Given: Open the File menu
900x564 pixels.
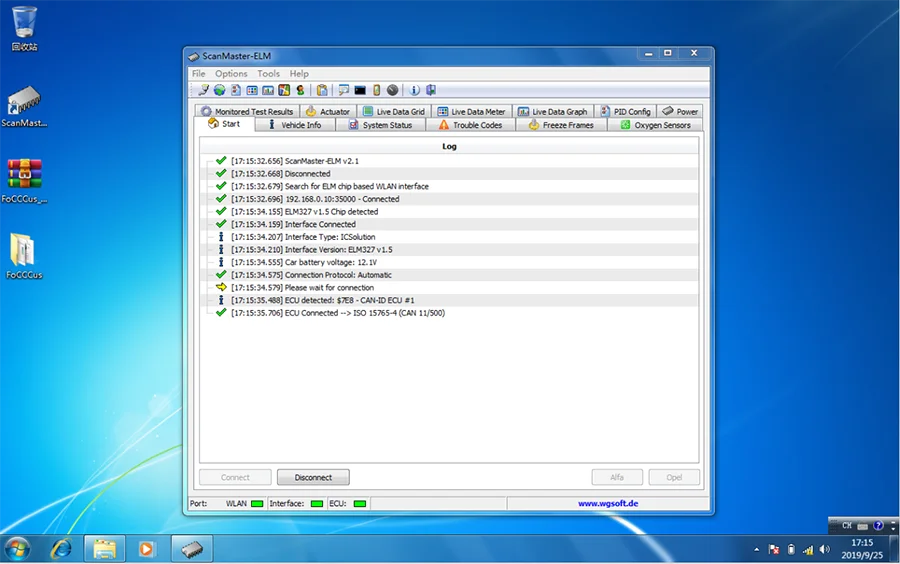Looking at the screenshot, I should tap(199, 73).
